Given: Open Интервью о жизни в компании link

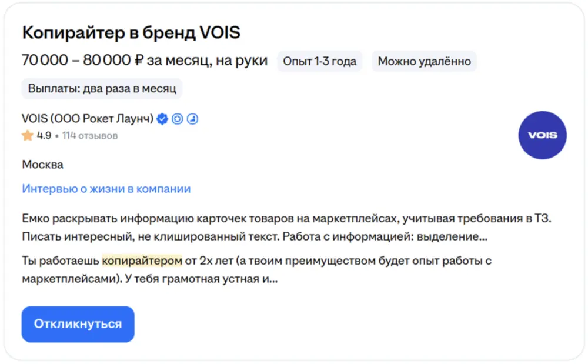Looking at the screenshot, I should point(106,189).
